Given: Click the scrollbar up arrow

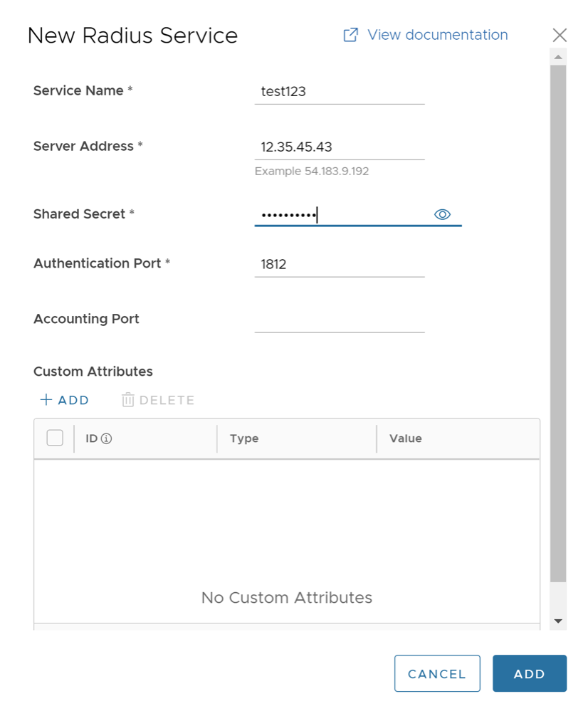Looking at the screenshot, I should [558, 57].
